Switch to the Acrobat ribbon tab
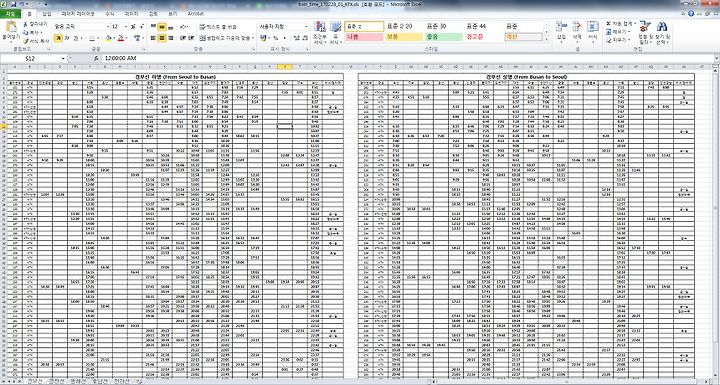The width and height of the screenshot is (720, 385). pyautogui.click(x=196, y=14)
